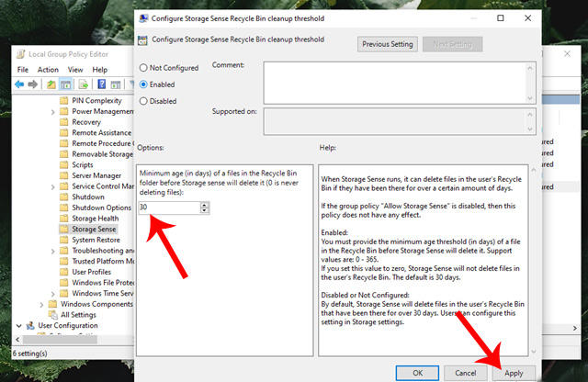Viewport: 588px width, 382px height.
Task: Click the Apply button
Action: coord(514,373)
